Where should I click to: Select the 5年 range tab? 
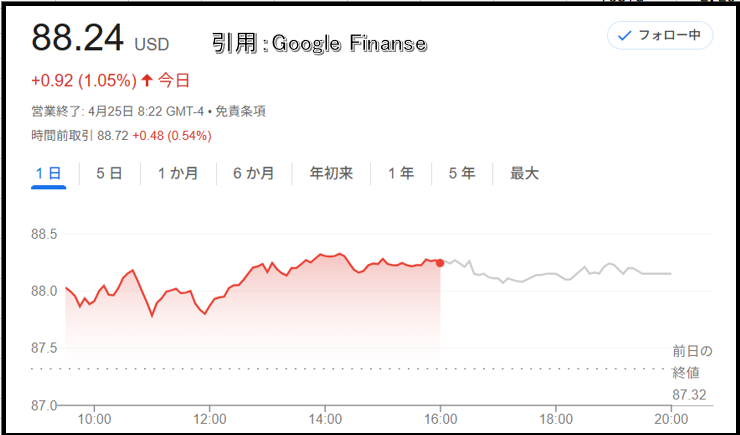click(462, 174)
